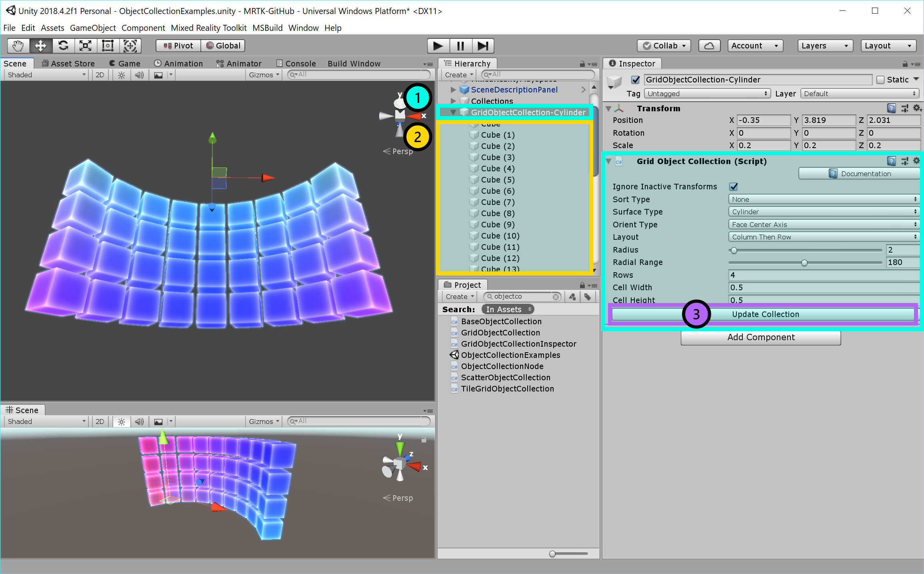Toggle Ignore Inactive Transforms checkbox
This screenshot has width=924, height=574.
[x=732, y=187]
